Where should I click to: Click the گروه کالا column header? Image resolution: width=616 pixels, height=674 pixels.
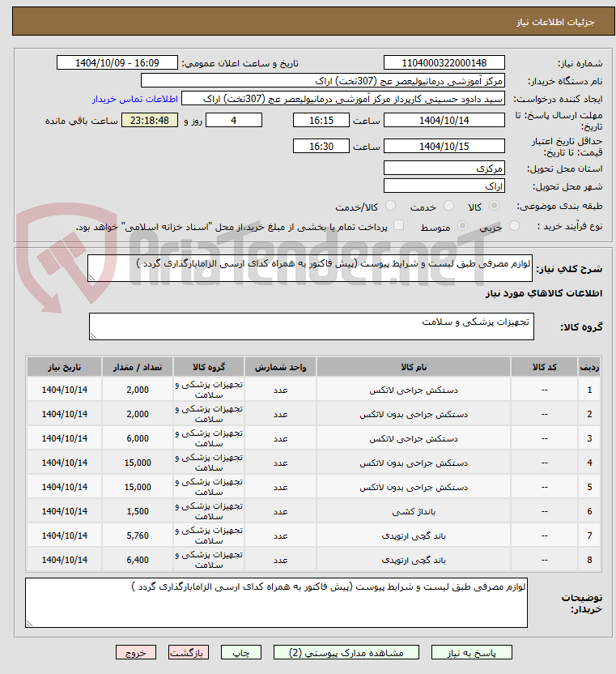tap(209, 367)
